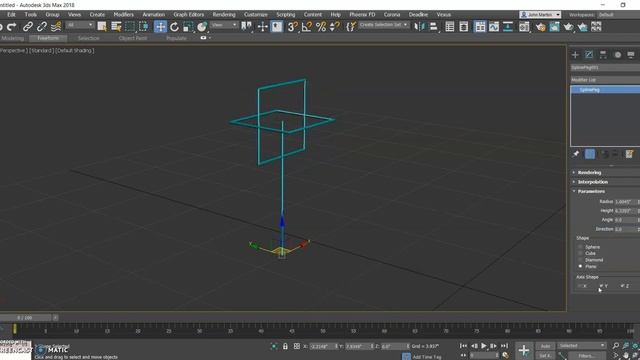Image resolution: width=640 pixels, height=360 pixels.
Task: Open the John Martini account dropdown
Action: point(540,15)
